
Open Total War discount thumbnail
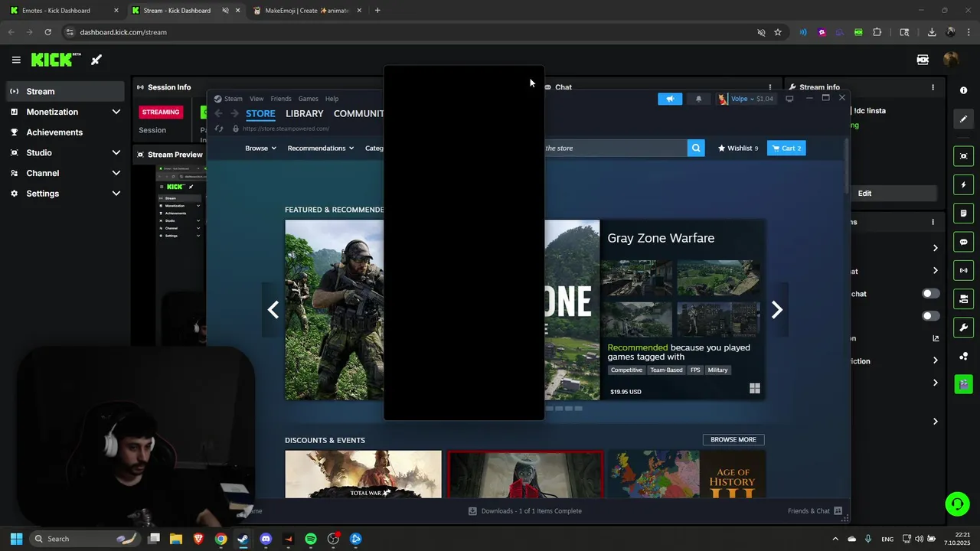363,474
